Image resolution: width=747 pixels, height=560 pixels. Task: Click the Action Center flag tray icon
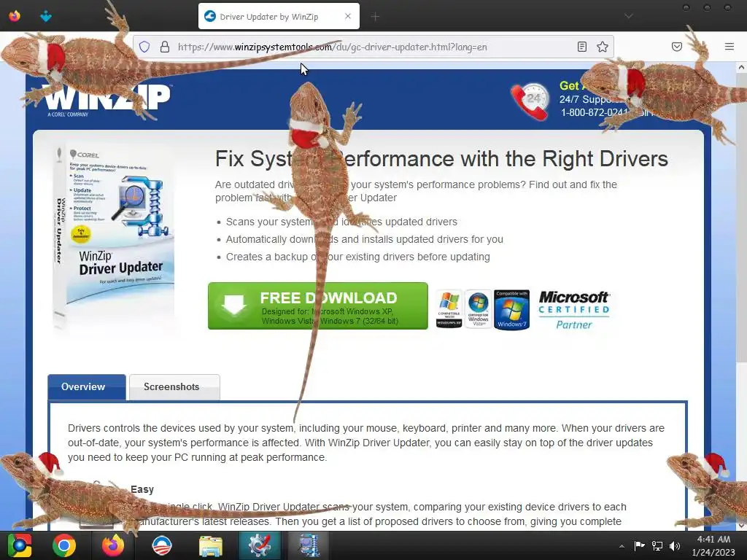[639, 545]
